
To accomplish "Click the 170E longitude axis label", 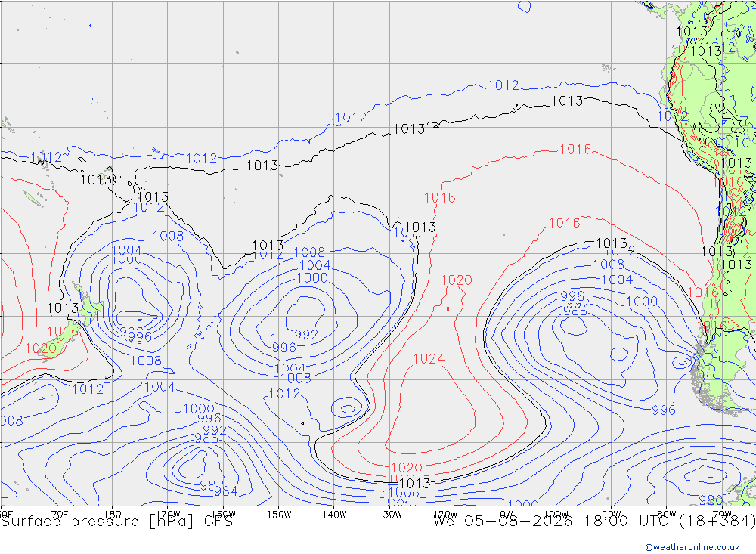I will pyautogui.click(x=57, y=515).
